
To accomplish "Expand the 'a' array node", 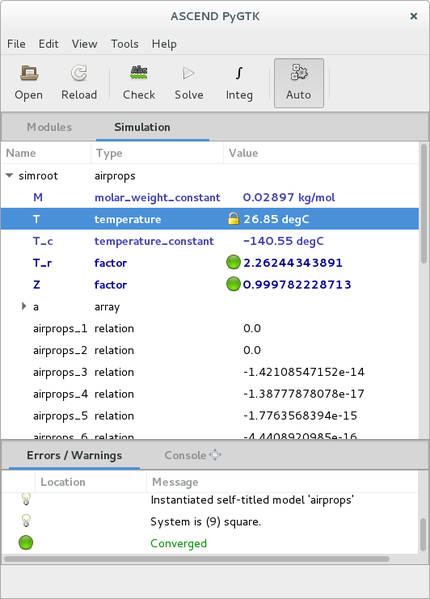I will [x=24, y=306].
